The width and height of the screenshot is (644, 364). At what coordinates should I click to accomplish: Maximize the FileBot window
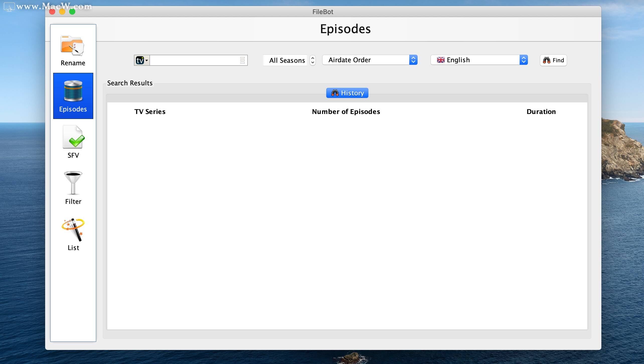tap(72, 12)
